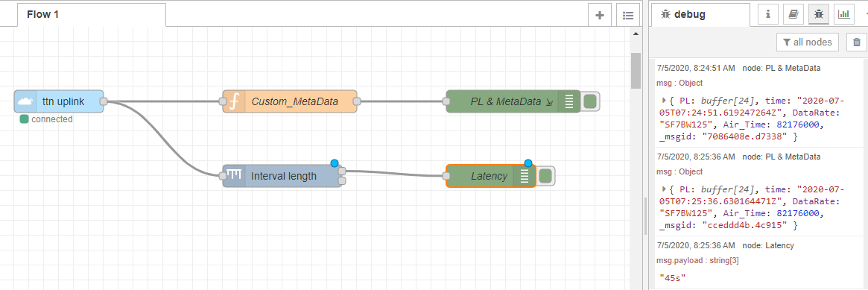Open the list of flows icon

coord(628,16)
